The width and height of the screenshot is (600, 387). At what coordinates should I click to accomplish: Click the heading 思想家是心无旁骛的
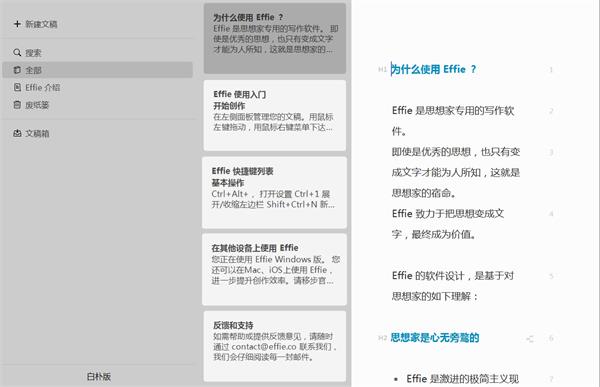click(x=435, y=338)
